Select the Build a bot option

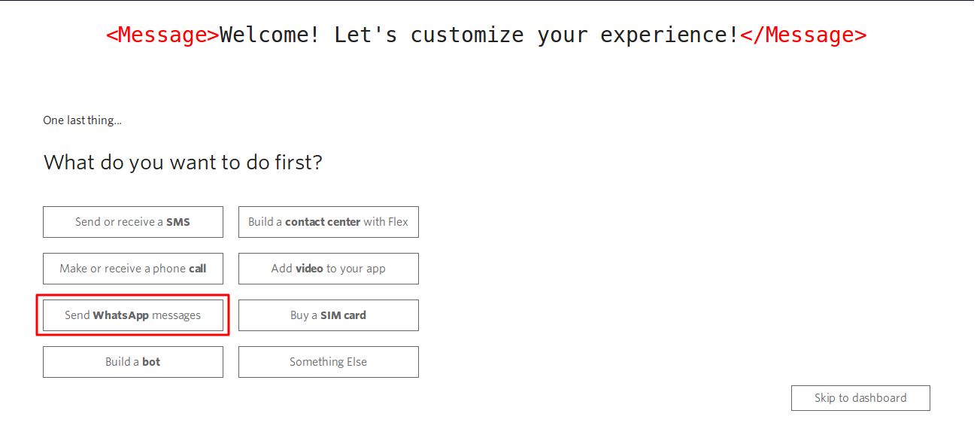[132, 362]
